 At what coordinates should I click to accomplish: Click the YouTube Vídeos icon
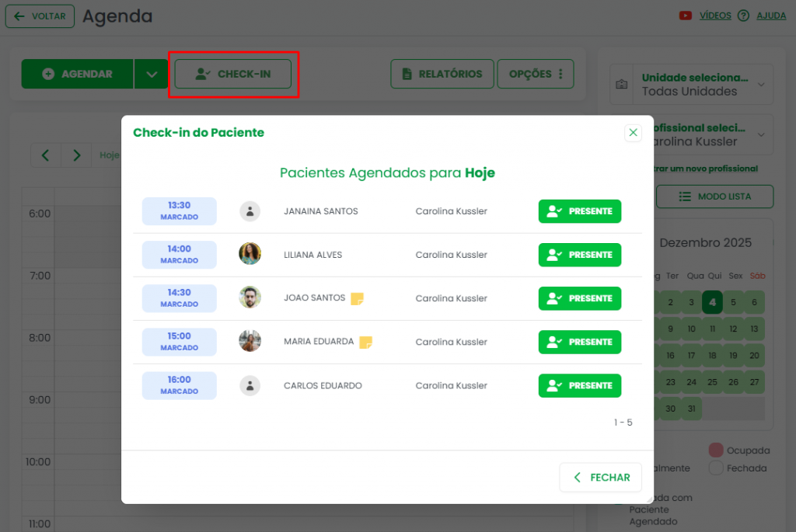(686, 16)
